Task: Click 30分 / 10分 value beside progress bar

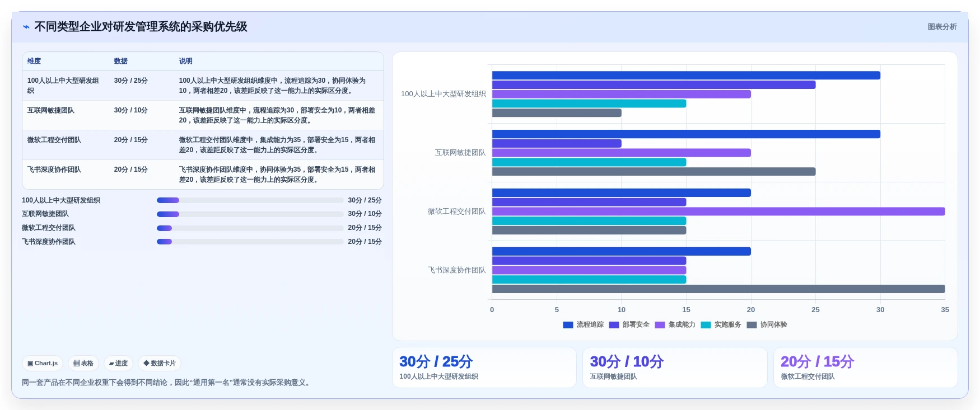Action: [365, 214]
